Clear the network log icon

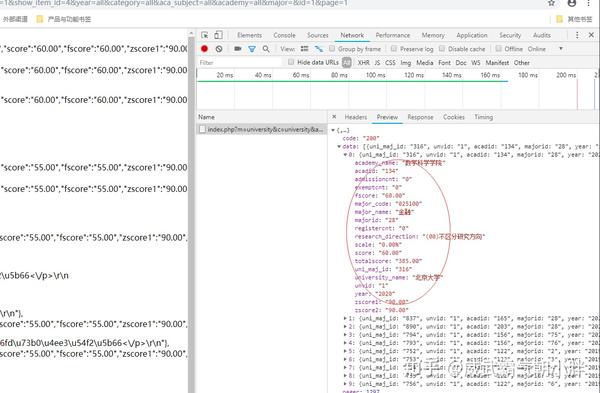[x=219, y=49]
